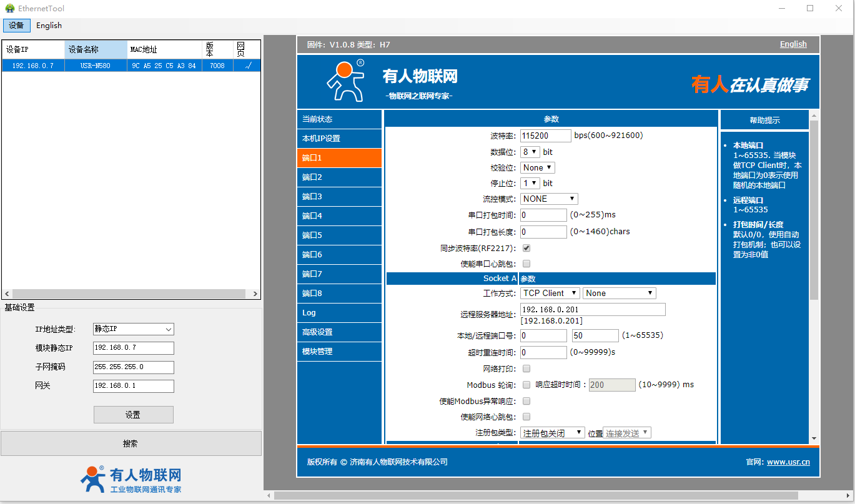Click left arrow of device list scrollbar
The image size is (855, 504).
(x=7, y=294)
